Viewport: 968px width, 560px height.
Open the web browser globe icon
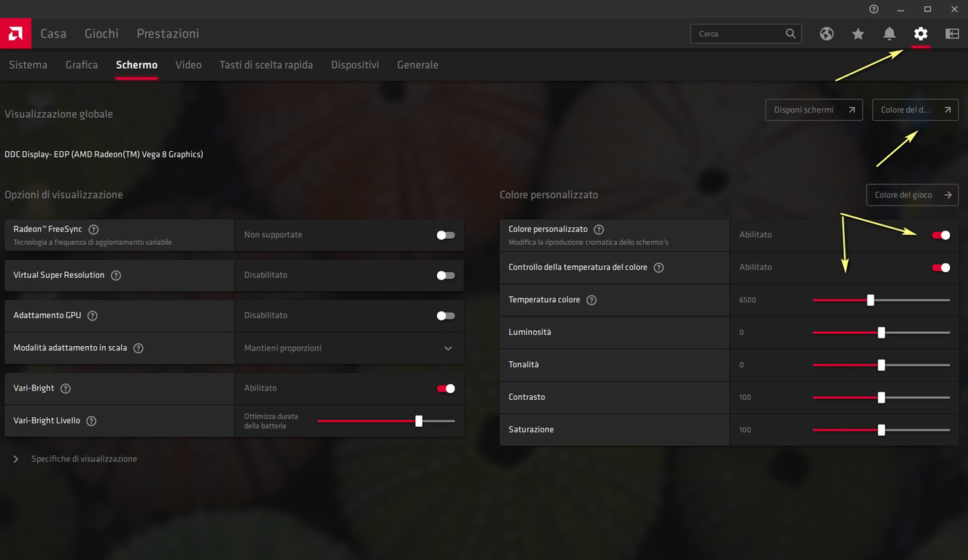tap(827, 34)
